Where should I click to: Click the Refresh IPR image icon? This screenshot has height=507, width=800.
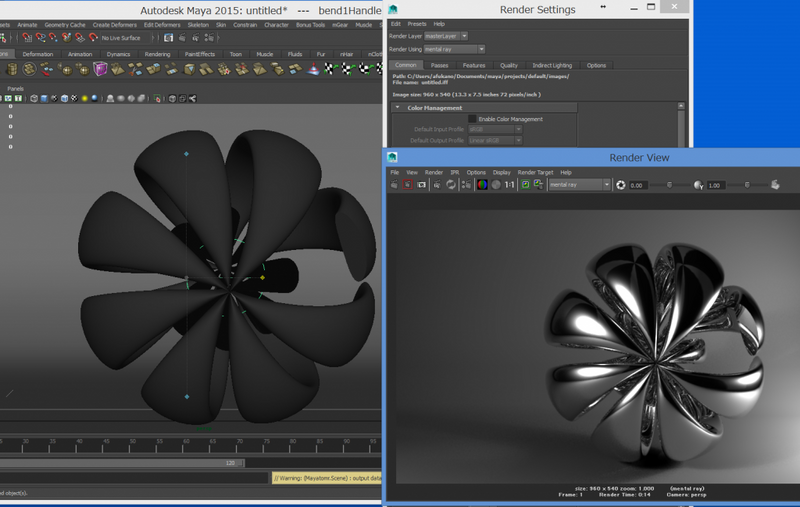(452, 185)
